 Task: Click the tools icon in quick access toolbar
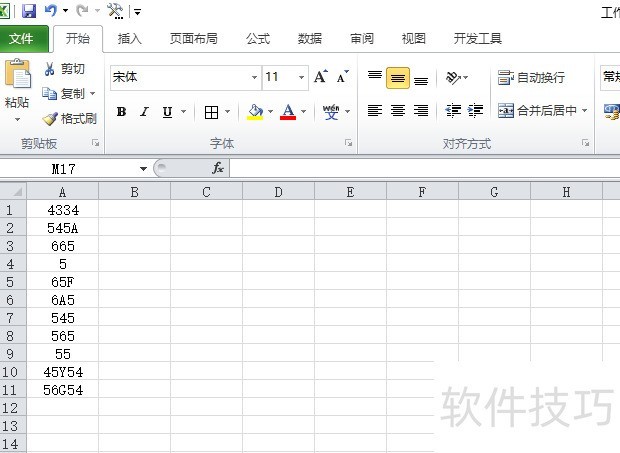pyautogui.click(x=115, y=11)
